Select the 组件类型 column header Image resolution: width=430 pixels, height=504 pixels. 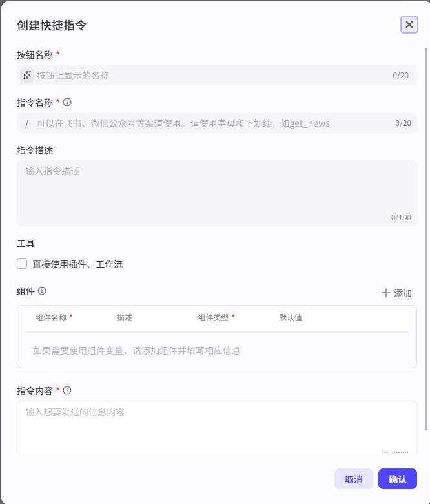click(213, 317)
